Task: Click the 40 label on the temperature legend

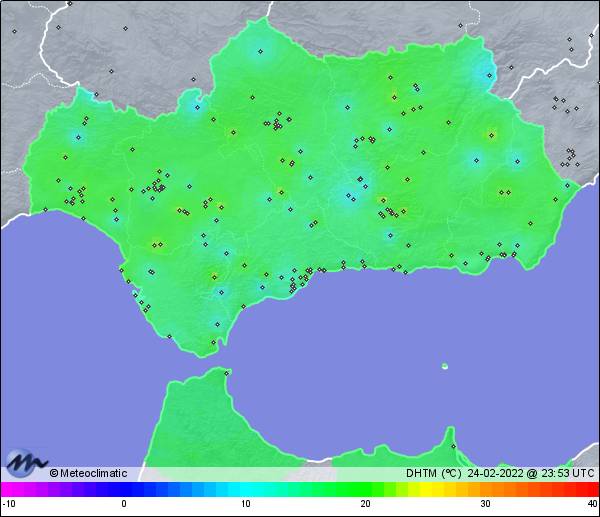Action: (592, 504)
